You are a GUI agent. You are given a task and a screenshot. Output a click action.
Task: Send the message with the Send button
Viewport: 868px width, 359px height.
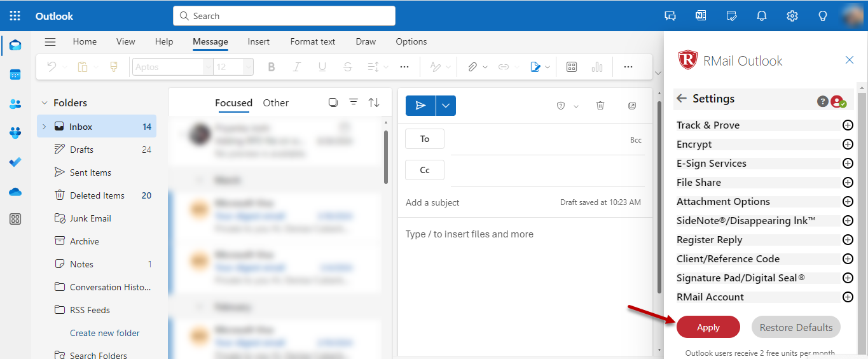click(x=420, y=106)
